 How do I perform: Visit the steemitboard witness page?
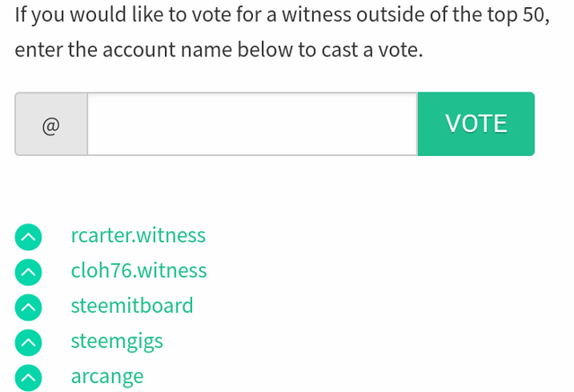(132, 306)
